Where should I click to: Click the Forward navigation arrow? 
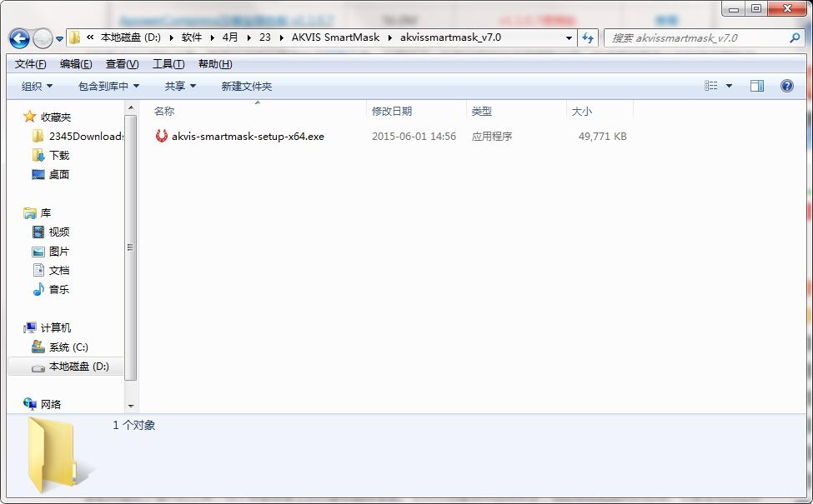click(x=43, y=38)
